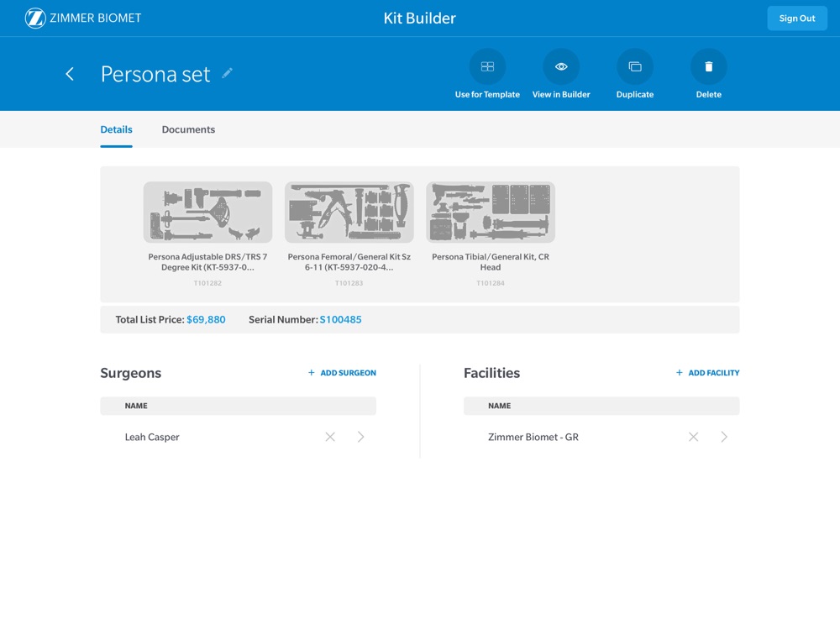
Task: Remove facility Zimmer Biomet - GR with the X
Action: [693, 437]
